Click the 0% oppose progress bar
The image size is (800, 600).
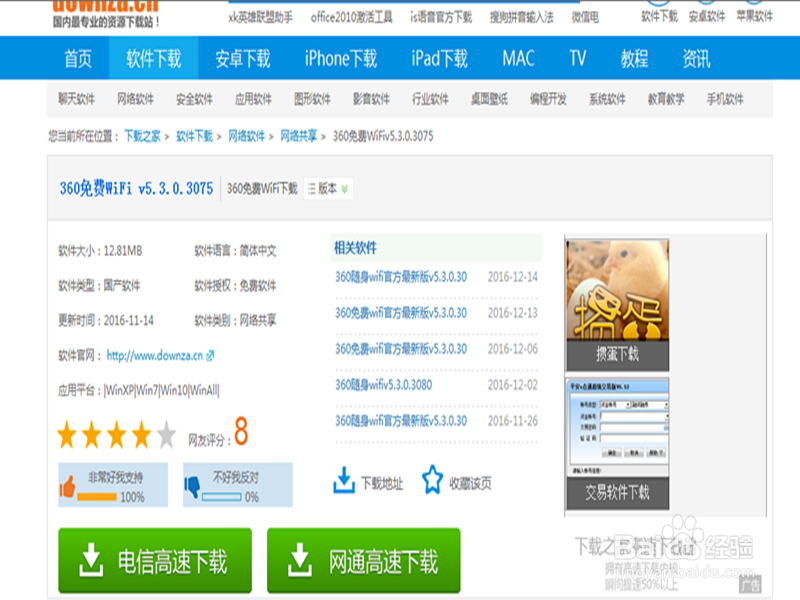coord(221,497)
